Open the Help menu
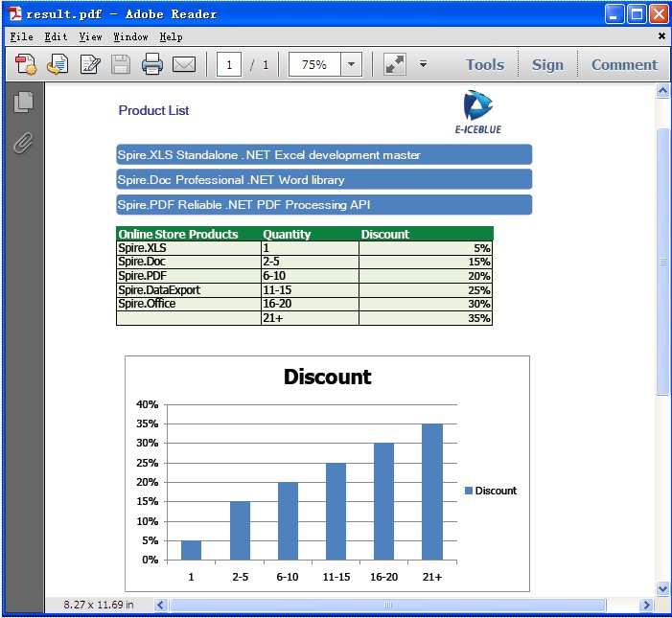The height and width of the screenshot is (618, 672). coord(171,36)
